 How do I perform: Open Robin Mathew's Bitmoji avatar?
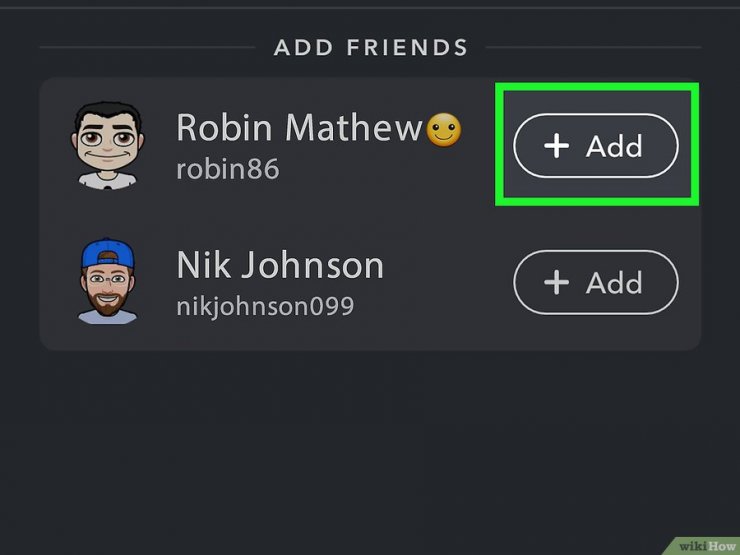point(108,145)
